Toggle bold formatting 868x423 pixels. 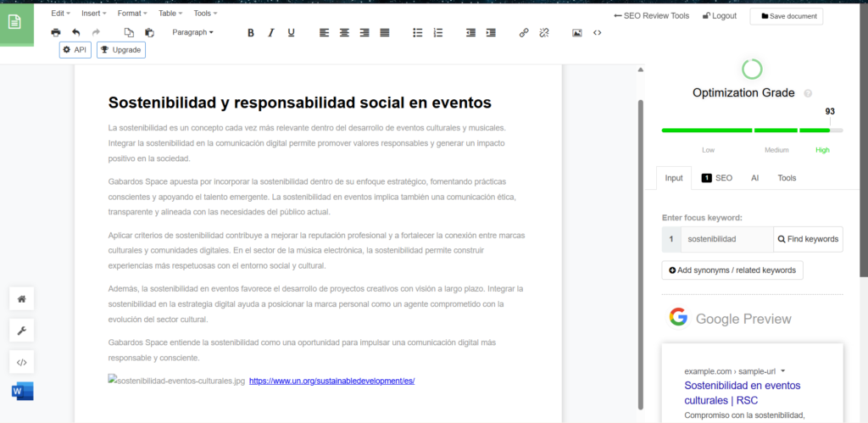coord(251,33)
